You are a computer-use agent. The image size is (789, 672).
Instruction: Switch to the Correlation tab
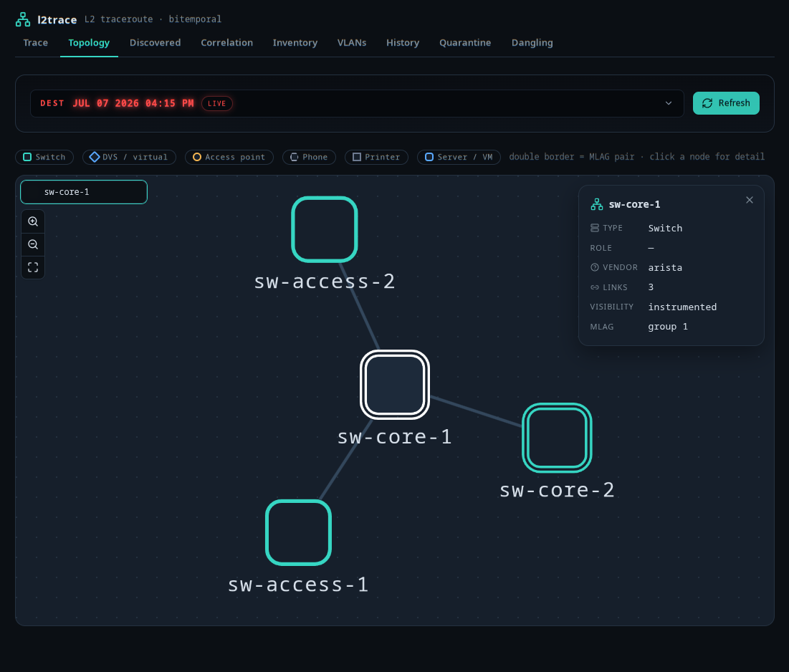tap(227, 43)
